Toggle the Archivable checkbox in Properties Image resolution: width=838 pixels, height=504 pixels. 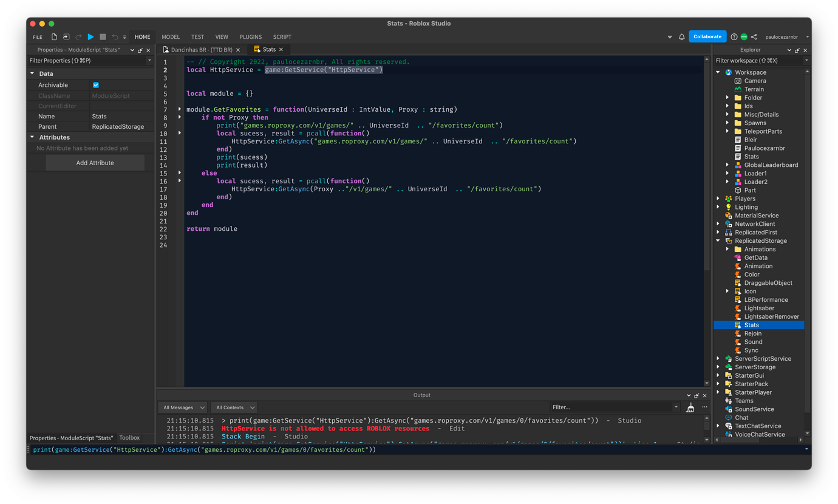(95, 85)
